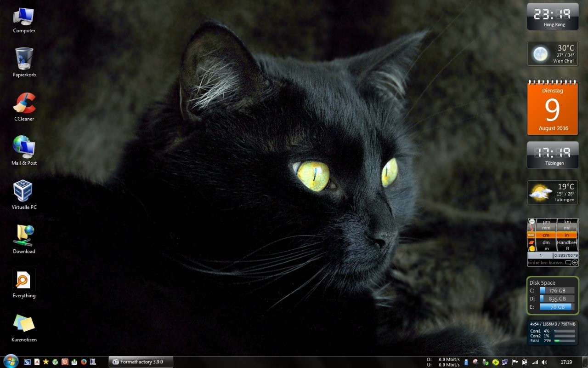Open the Computer desktop icon
The height and width of the screenshot is (368, 588).
24,20
